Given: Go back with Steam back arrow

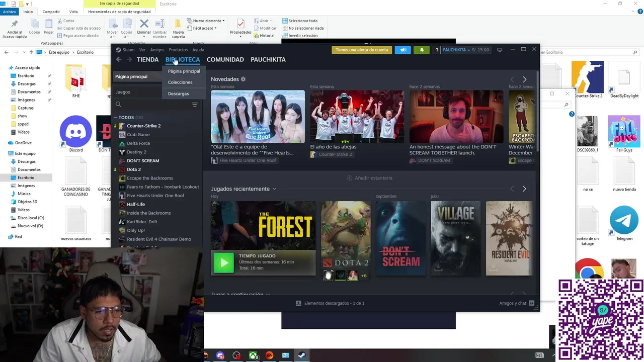Looking at the screenshot, I should (x=119, y=59).
